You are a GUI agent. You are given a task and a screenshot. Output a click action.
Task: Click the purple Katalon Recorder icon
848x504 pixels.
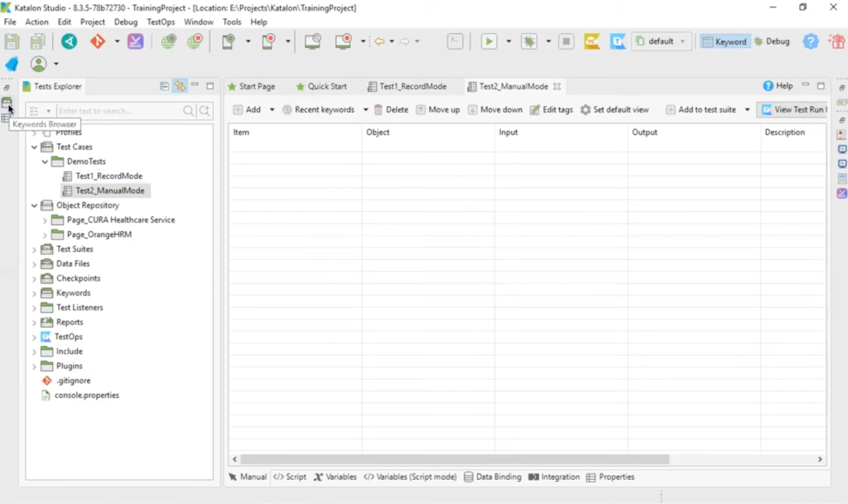click(135, 41)
